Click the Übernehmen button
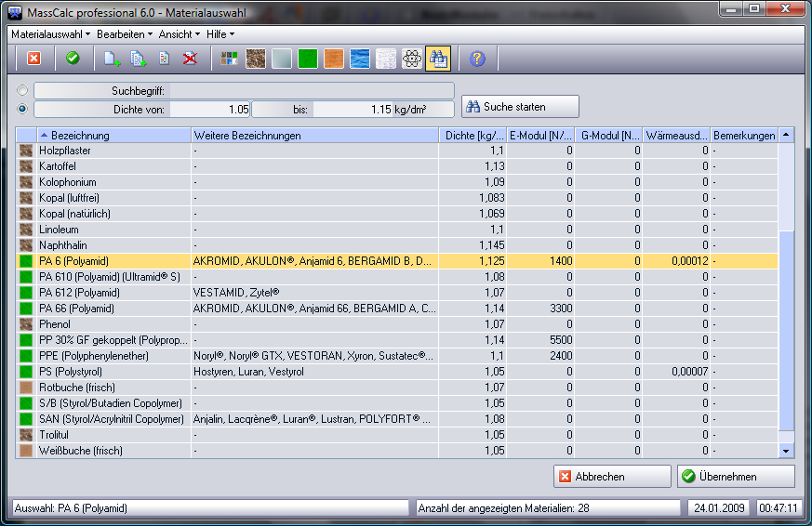Viewport: 812px width, 526px height. (735, 477)
